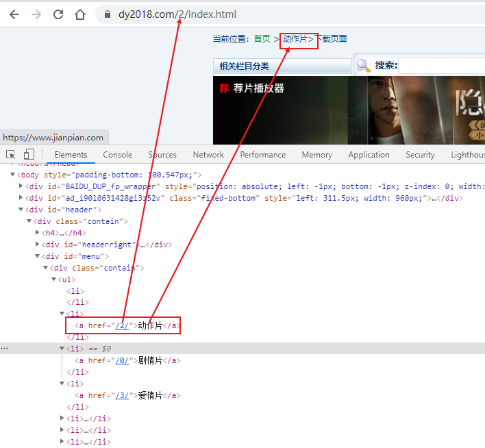Collapse the div id menu node
Viewport: 485px width, 448px height.
click(37, 256)
